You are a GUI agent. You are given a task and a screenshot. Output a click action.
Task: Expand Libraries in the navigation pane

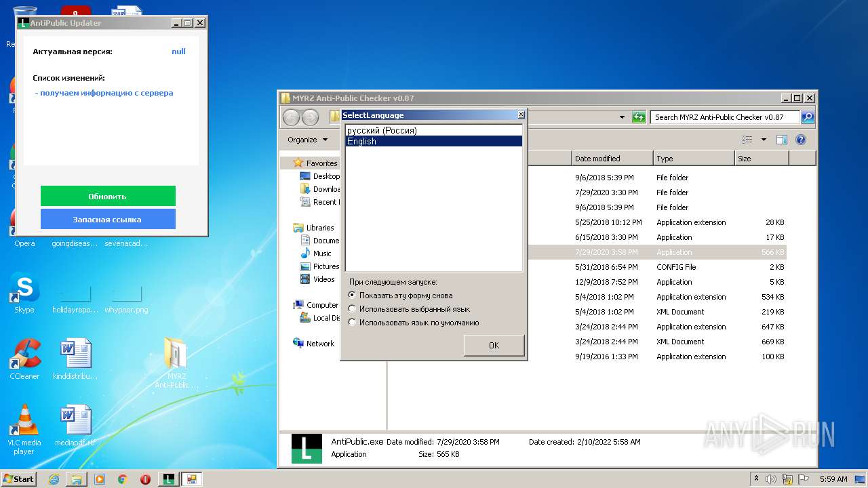314,228
